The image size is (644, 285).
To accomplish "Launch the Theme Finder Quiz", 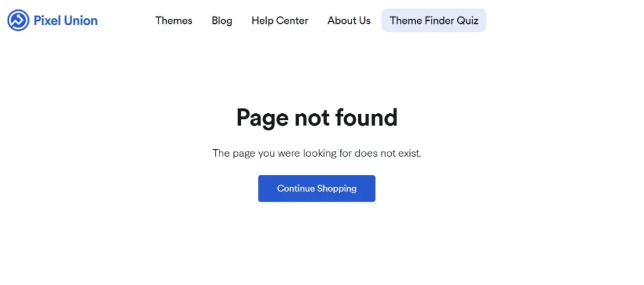I will (x=434, y=21).
